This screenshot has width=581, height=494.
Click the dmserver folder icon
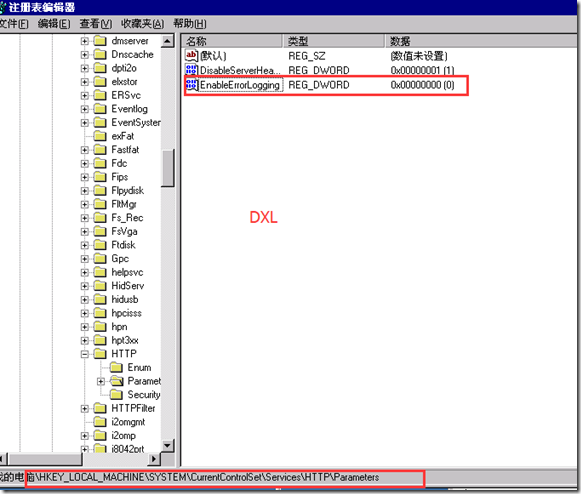[x=100, y=40]
